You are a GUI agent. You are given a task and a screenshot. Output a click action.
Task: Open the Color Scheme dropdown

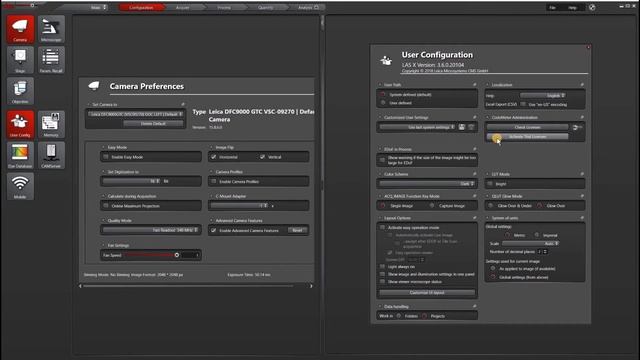(427, 184)
